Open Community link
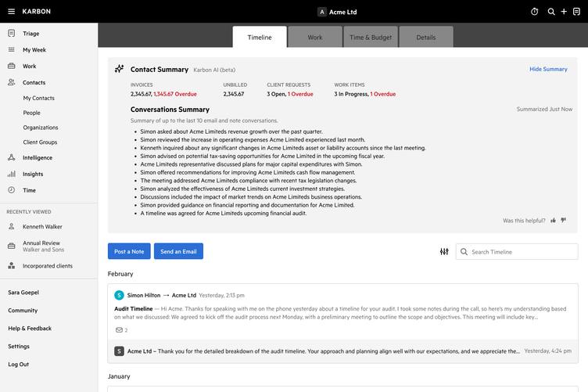 coord(23,310)
